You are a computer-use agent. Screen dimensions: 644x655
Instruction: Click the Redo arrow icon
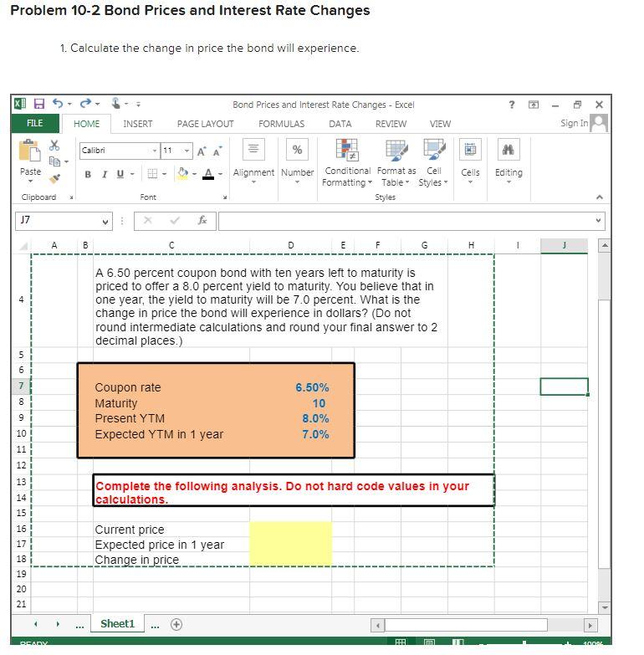tap(85, 104)
